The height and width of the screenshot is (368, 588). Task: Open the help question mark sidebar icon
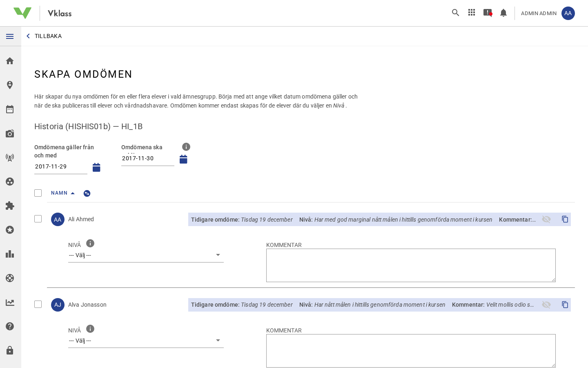10,326
